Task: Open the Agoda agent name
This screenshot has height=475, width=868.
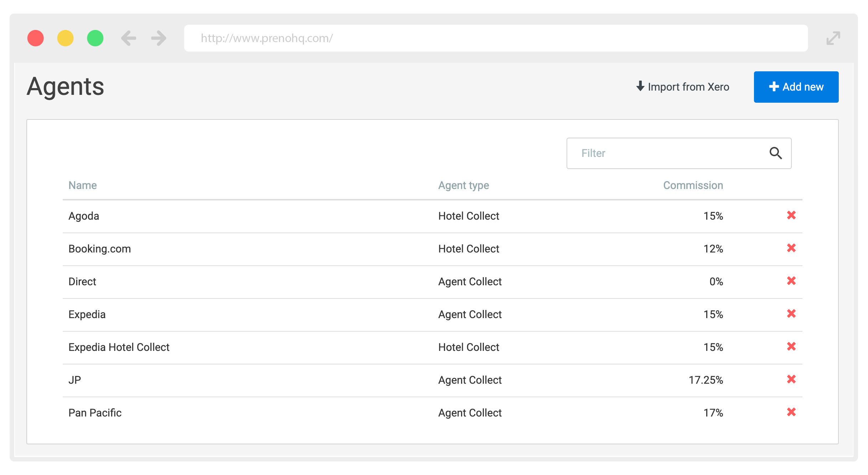Action: click(x=84, y=216)
